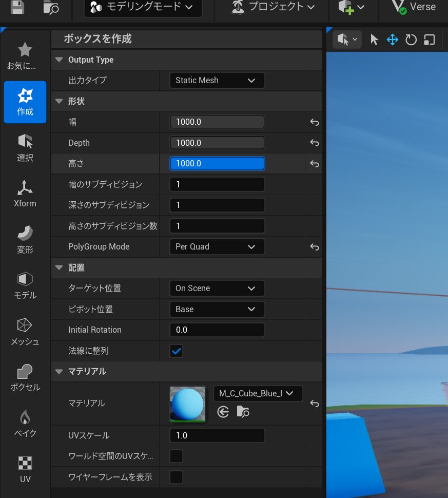The height and width of the screenshot is (498, 448).
Task: Open the プロジェクト menu
Action: [x=274, y=7]
